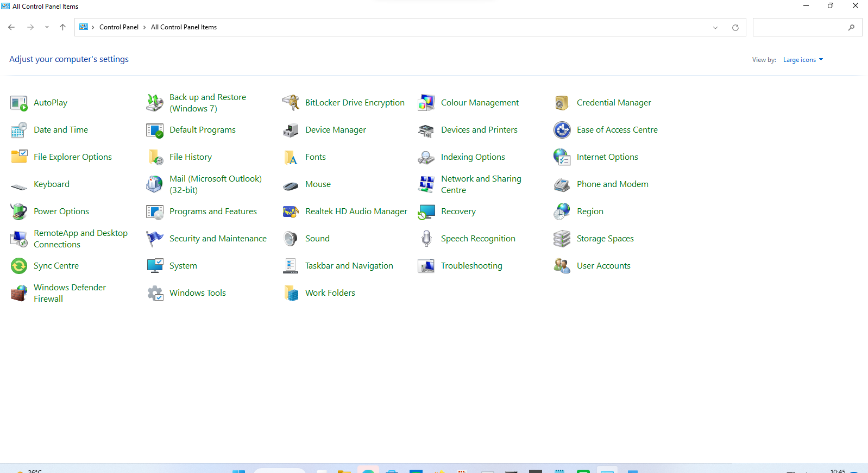Image resolution: width=868 pixels, height=473 pixels.
Task: Click the search magnifier icon
Action: [851, 27]
